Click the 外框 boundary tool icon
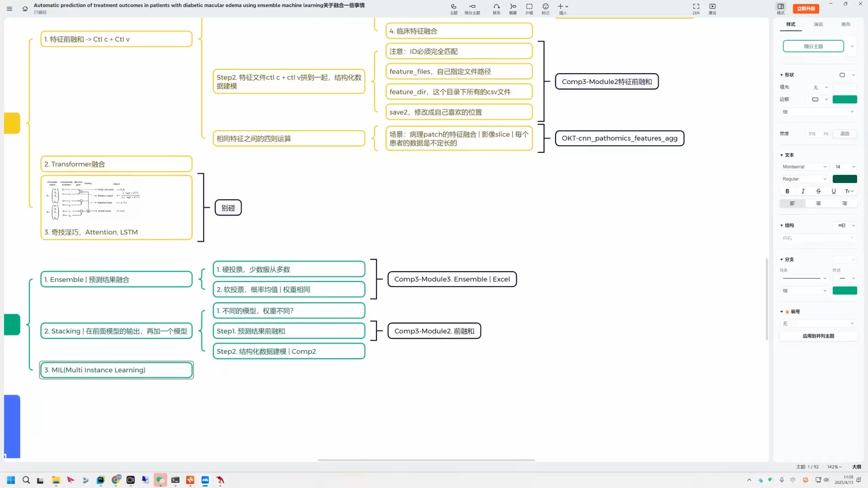Viewport: 868px width, 488px height. [x=529, y=7]
